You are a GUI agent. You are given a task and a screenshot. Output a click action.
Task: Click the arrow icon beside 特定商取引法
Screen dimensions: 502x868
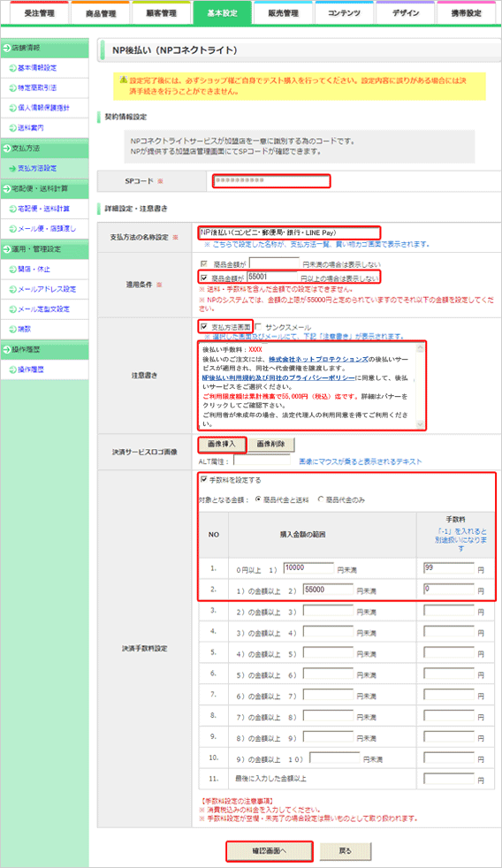[x=12, y=88]
